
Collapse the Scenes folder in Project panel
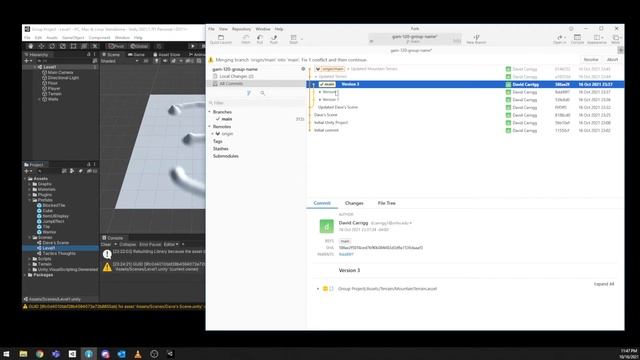coord(30,237)
